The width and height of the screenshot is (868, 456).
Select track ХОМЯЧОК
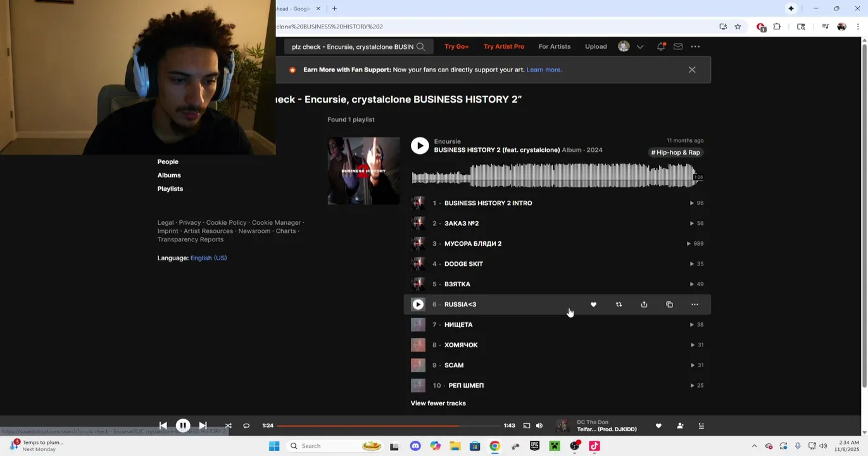point(461,345)
